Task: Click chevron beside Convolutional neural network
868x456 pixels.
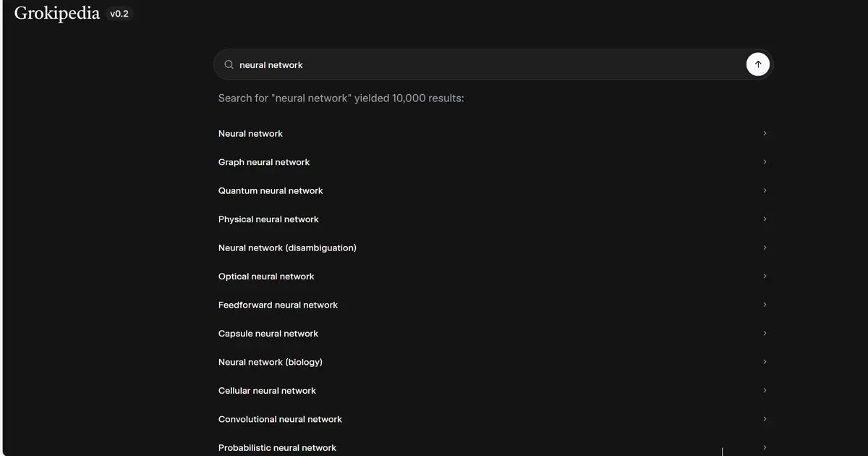Action: pos(765,419)
